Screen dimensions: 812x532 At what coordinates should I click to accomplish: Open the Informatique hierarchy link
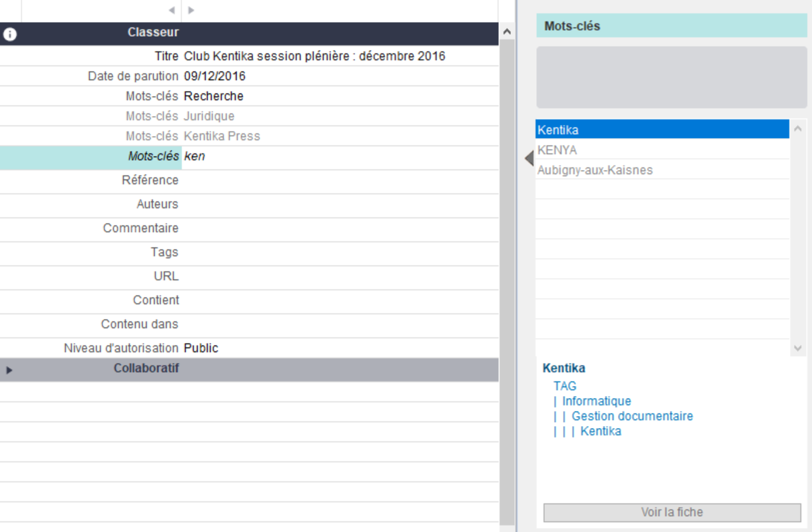tap(596, 401)
